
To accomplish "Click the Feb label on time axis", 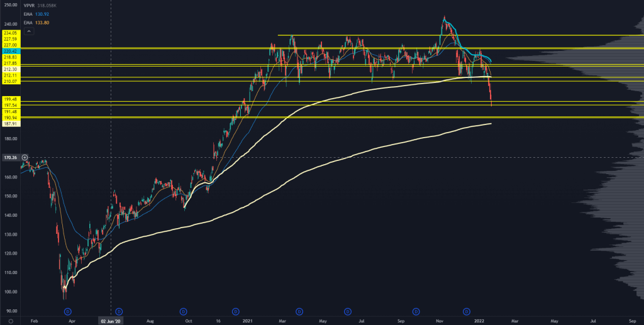I will coord(34,321).
